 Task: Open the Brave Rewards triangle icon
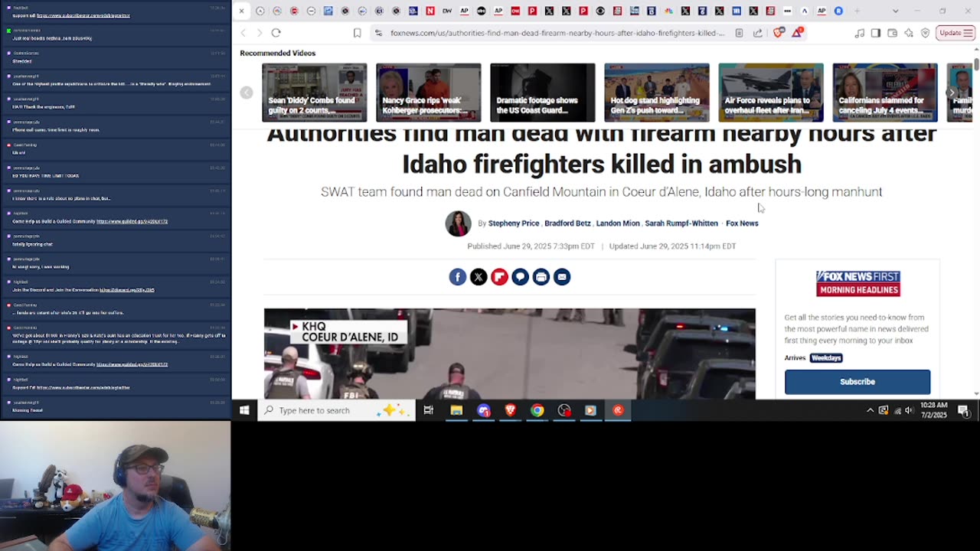pyautogui.click(x=798, y=33)
